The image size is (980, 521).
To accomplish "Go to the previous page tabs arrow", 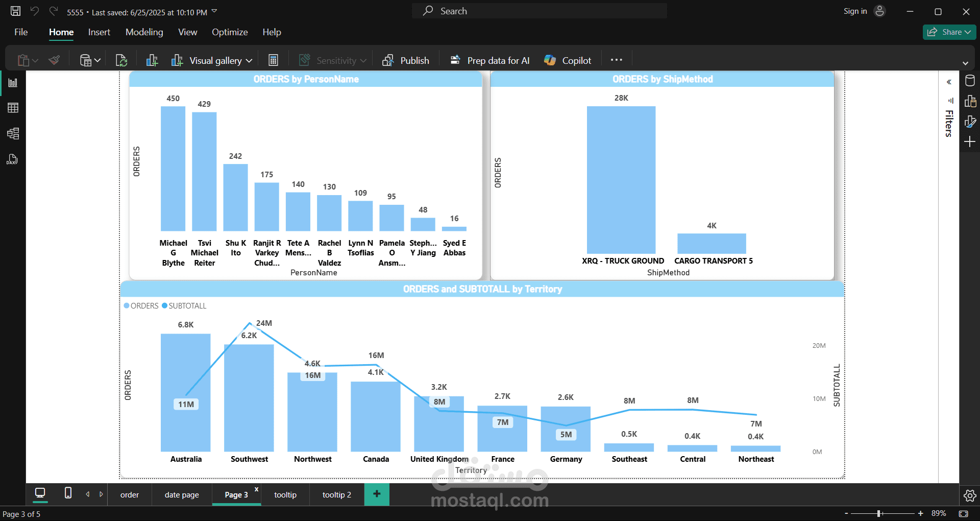I will pos(88,494).
